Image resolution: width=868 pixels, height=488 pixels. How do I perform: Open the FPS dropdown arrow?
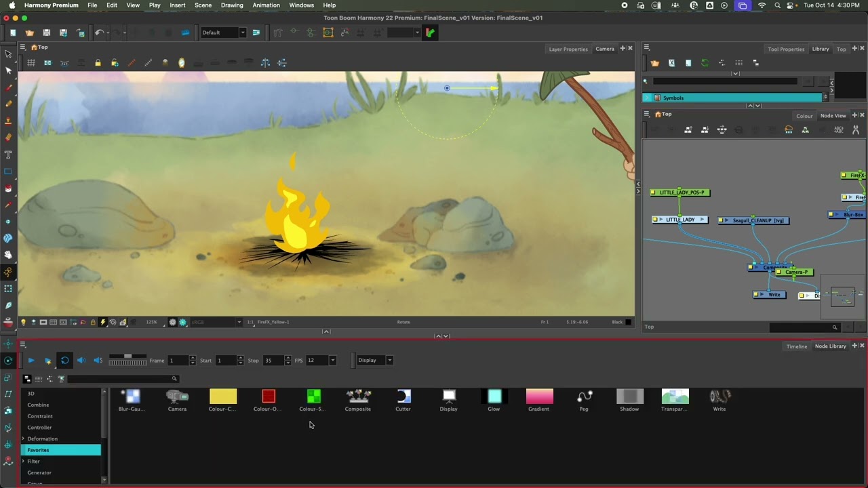(x=332, y=360)
